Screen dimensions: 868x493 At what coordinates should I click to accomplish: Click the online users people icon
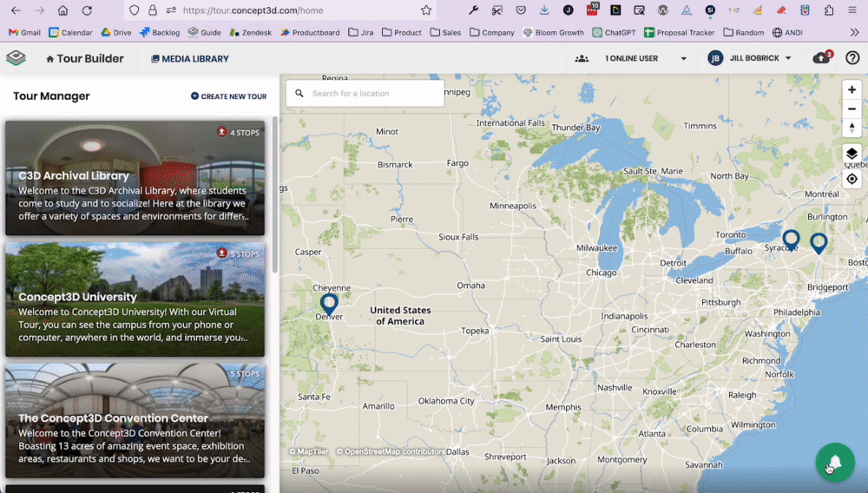[582, 58]
